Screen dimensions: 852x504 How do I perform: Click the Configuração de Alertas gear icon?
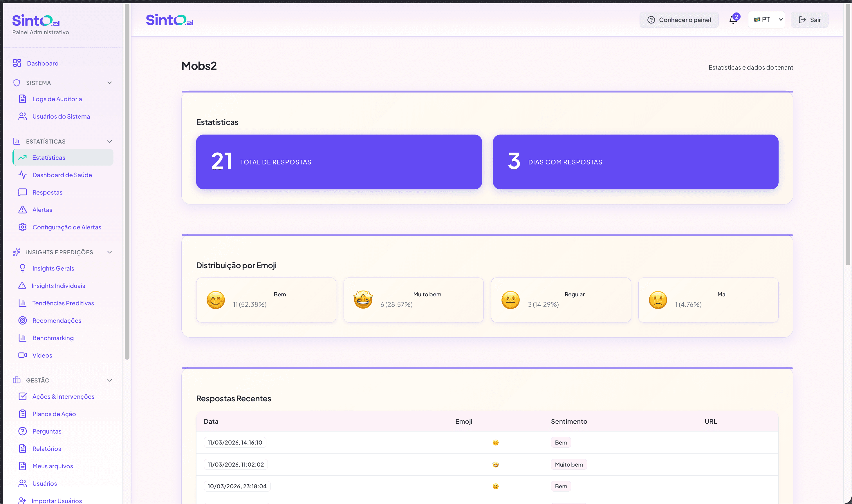pyautogui.click(x=22, y=227)
